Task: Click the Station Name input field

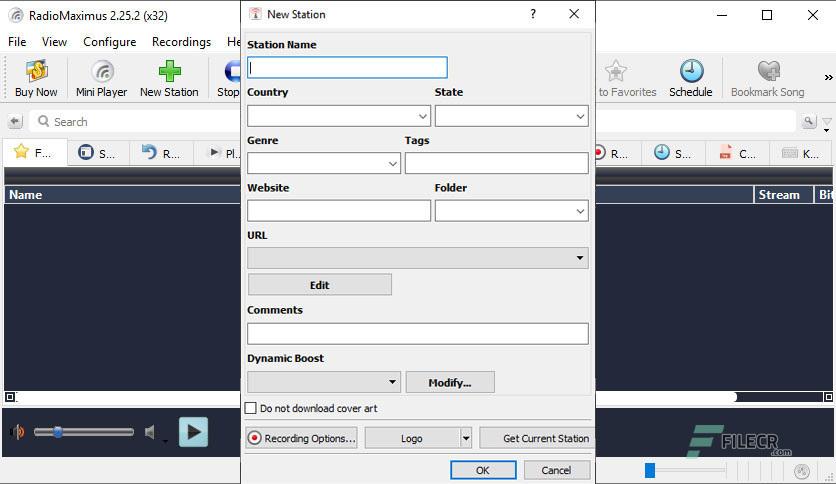Action: [347, 68]
